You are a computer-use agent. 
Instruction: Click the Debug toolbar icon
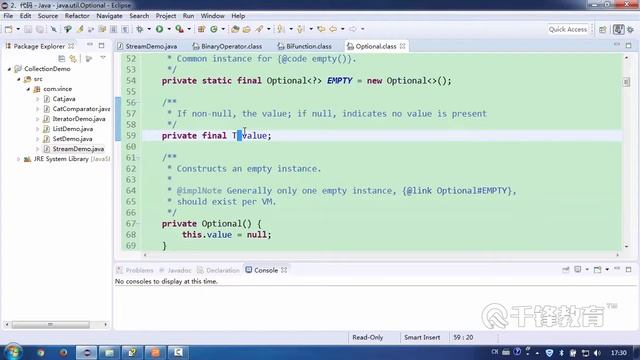point(140,29)
